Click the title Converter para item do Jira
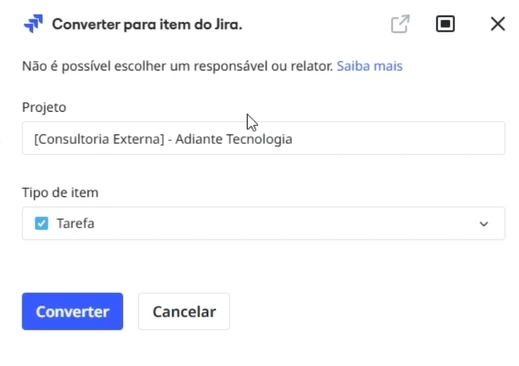Viewport: 519px width, 366px height. pos(147,24)
